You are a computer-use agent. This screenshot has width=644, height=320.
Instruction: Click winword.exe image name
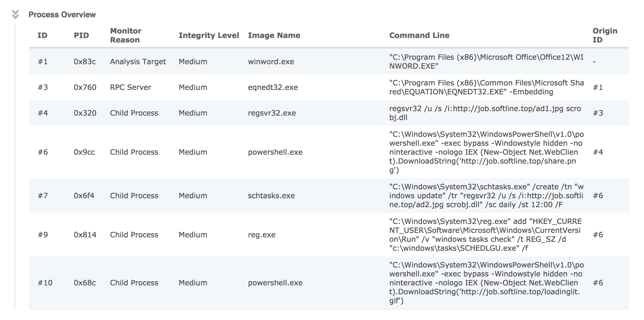(x=271, y=61)
